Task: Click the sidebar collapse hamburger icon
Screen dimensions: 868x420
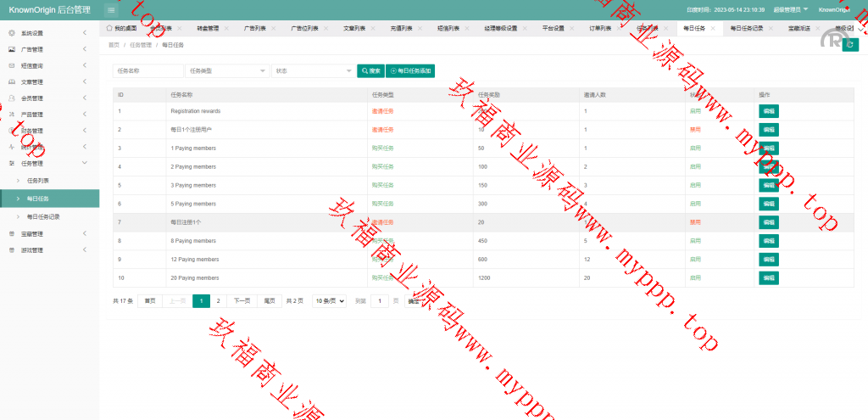Action: (x=111, y=9)
